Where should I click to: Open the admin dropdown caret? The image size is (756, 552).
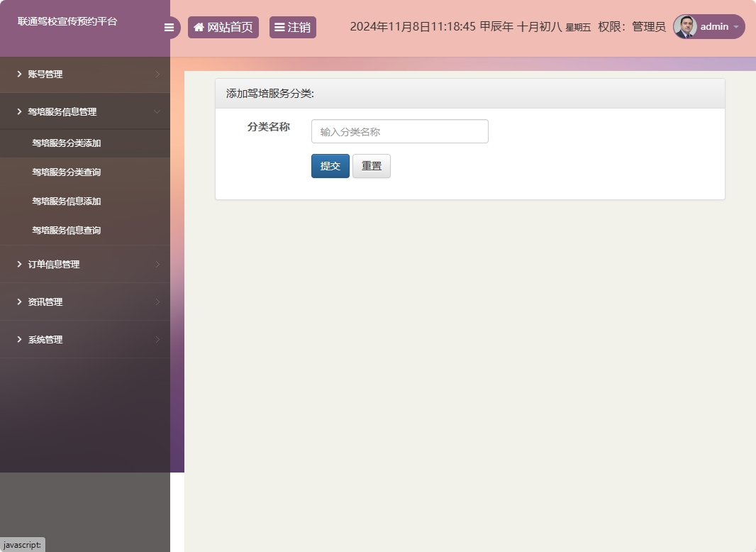coord(735,27)
